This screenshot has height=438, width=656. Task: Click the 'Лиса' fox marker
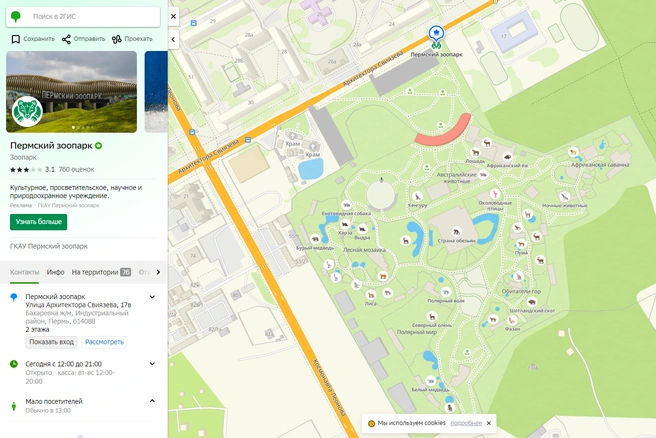point(371,295)
